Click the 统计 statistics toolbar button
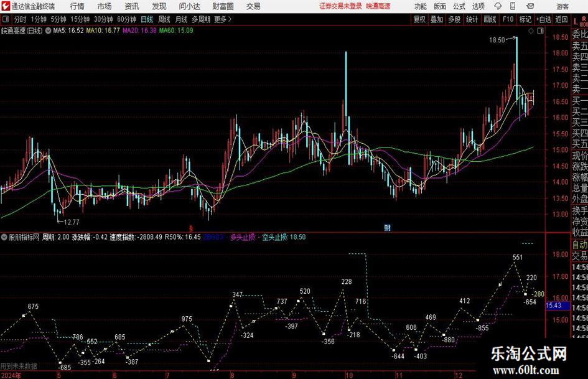 (x=472, y=19)
